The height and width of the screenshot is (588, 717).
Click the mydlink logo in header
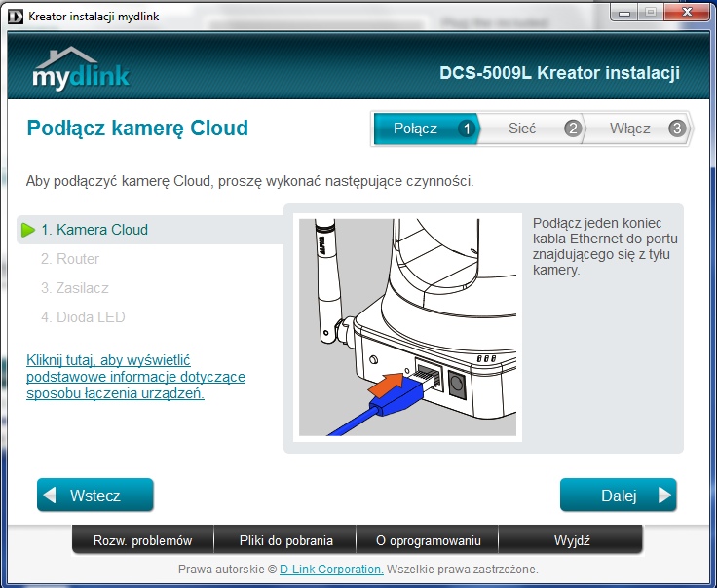81,68
